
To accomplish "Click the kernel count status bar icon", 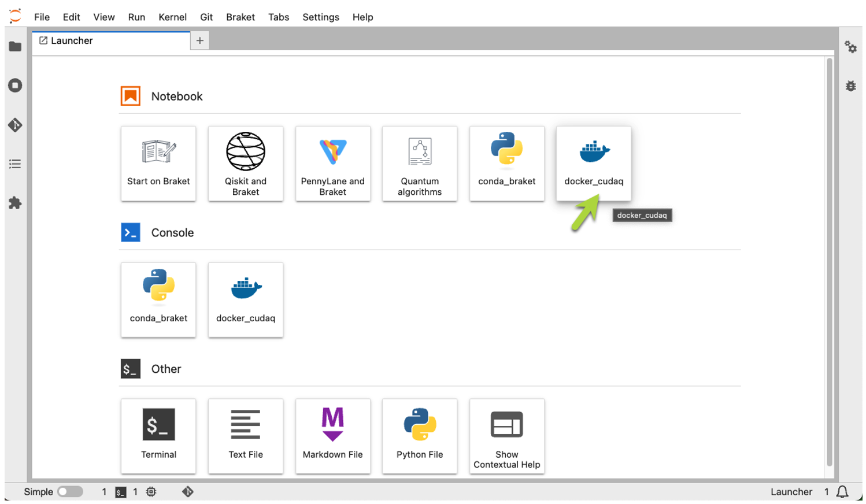I will [151, 492].
